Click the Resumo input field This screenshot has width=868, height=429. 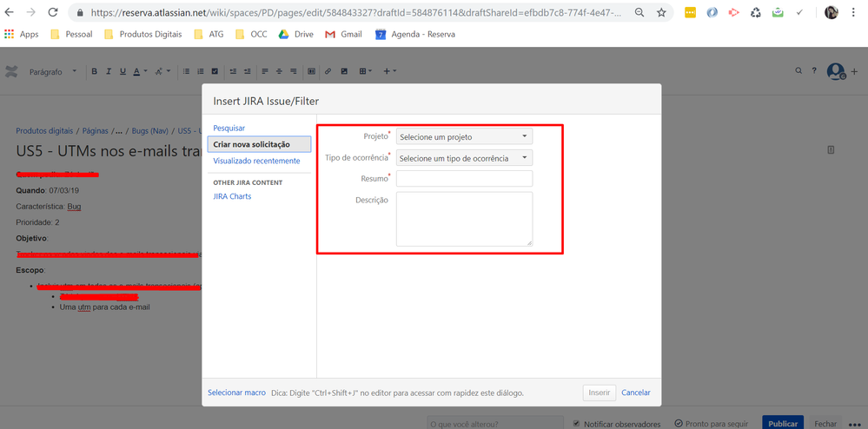pyautogui.click(x=465, y=179)
